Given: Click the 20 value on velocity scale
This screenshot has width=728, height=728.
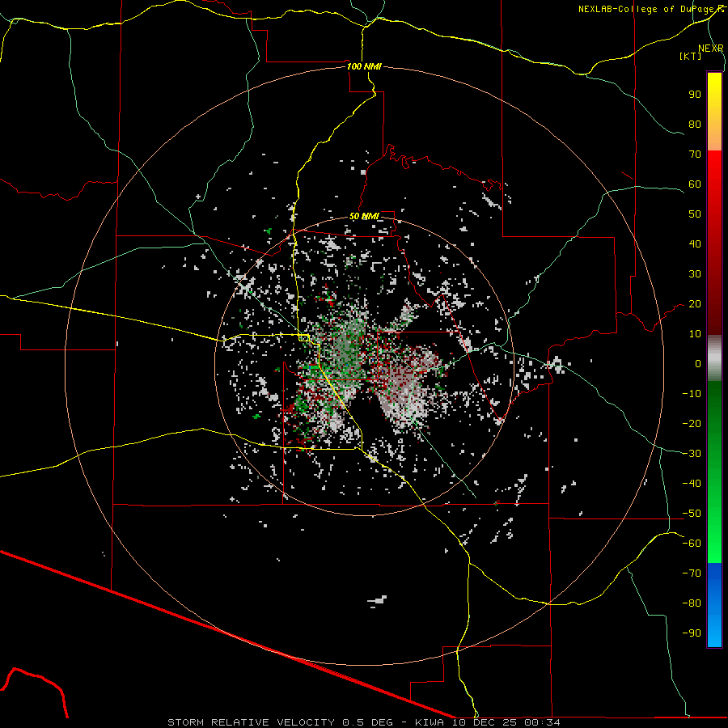Looking at the screenshot, I should point(695,303).
